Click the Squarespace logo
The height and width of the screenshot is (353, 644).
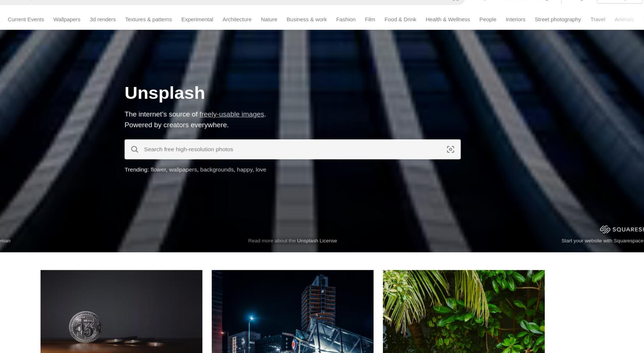622,229
